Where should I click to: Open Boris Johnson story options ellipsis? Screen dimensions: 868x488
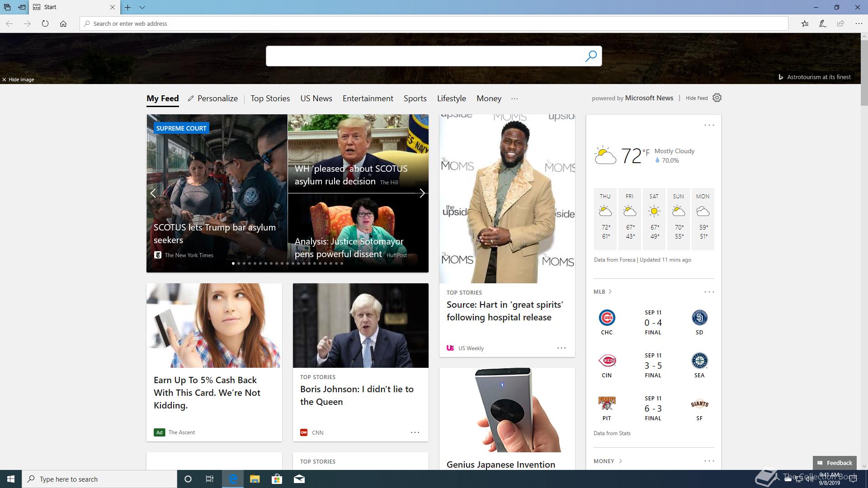coord(415,432)
